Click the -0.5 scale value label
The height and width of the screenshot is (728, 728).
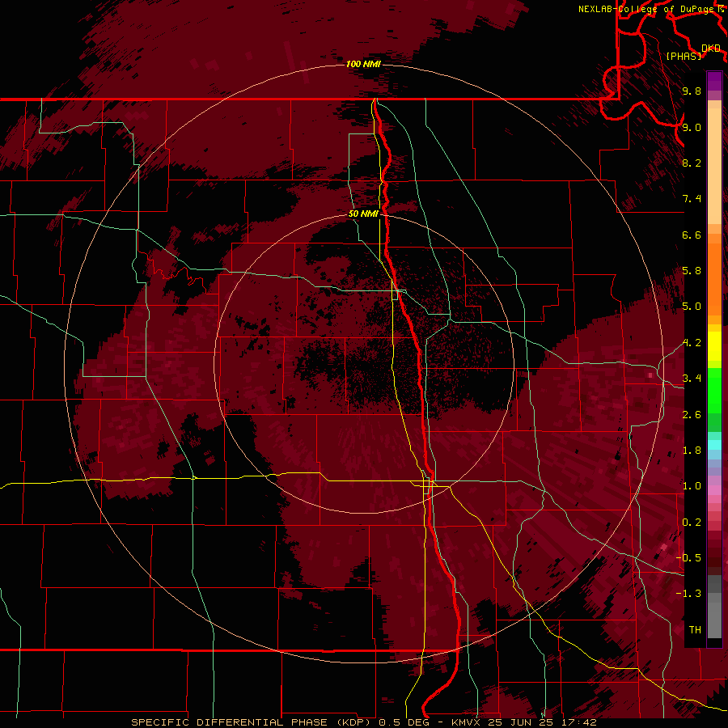(688, 558)
